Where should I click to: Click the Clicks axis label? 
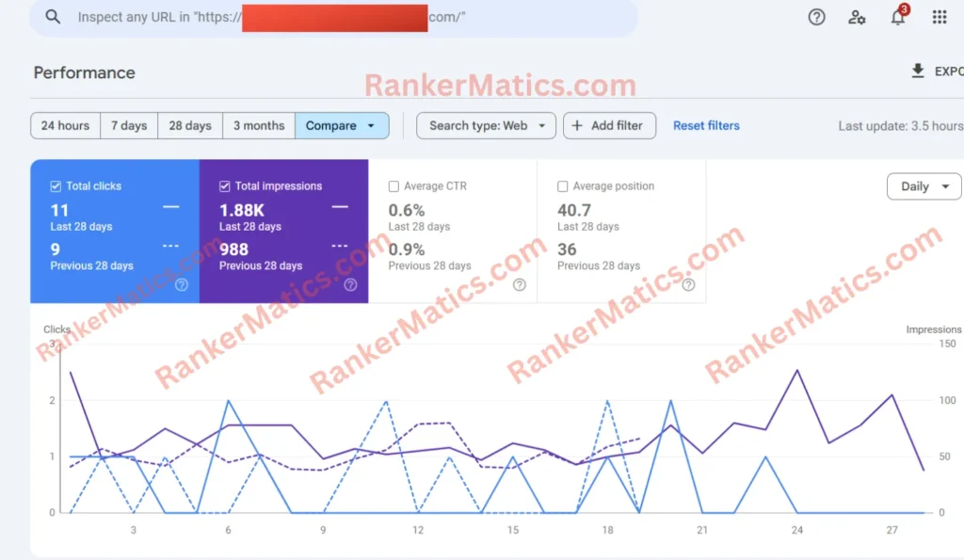56,329
